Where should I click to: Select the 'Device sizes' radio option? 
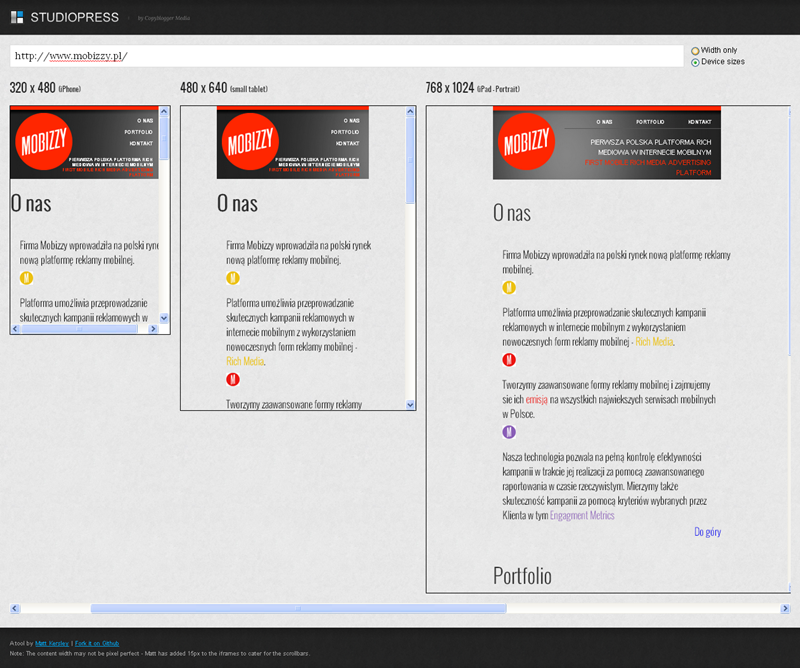[x=695, y=62]
